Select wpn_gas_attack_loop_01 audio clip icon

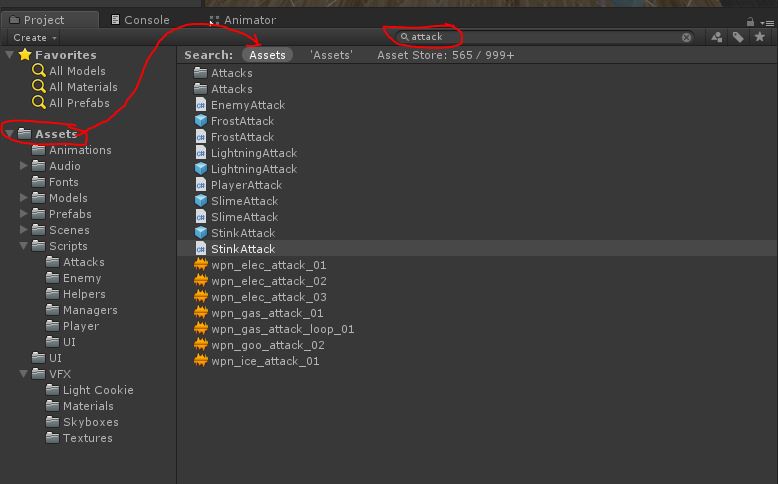tap(200, 329)
